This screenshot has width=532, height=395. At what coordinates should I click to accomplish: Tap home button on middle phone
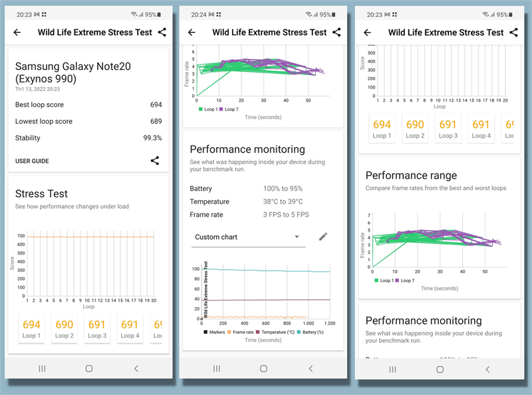pyautogui.click(x=263, y=368)
